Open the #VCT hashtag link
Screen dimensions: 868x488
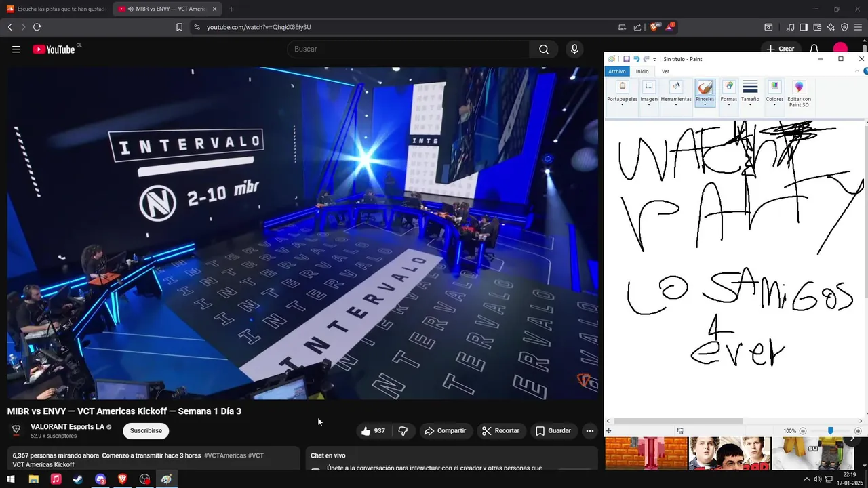click(256, 455)
